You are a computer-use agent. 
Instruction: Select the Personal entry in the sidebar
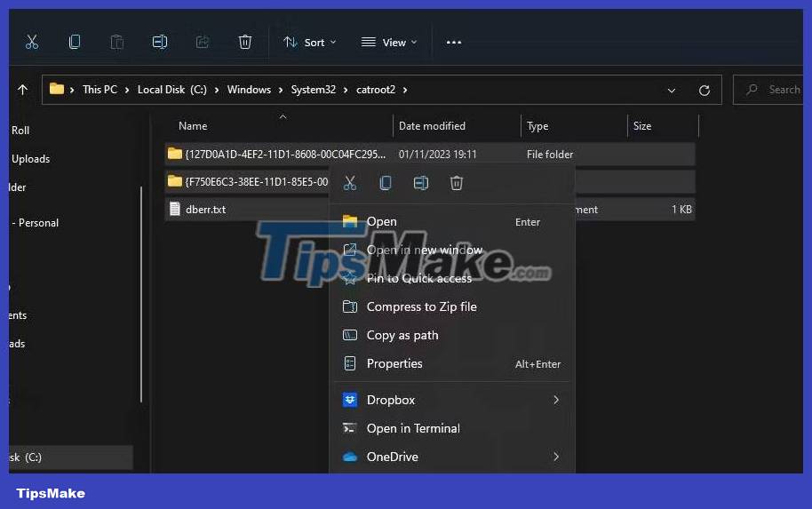[x=36, y=223]
